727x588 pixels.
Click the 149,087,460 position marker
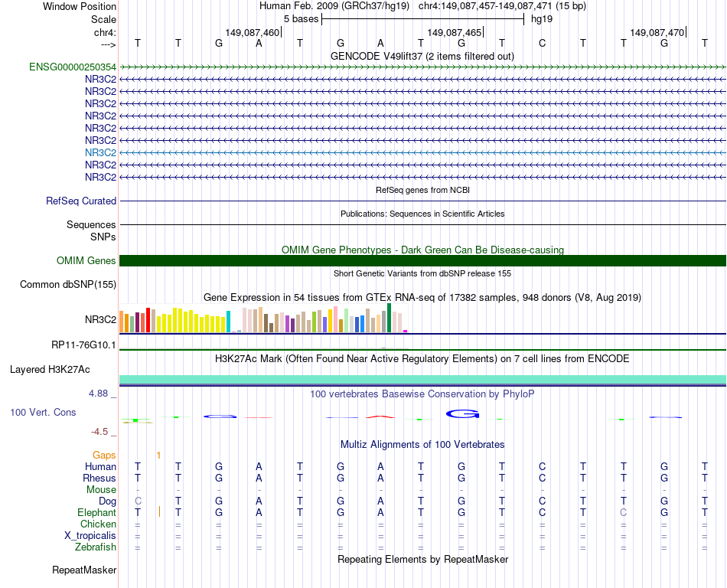[253, 32]
